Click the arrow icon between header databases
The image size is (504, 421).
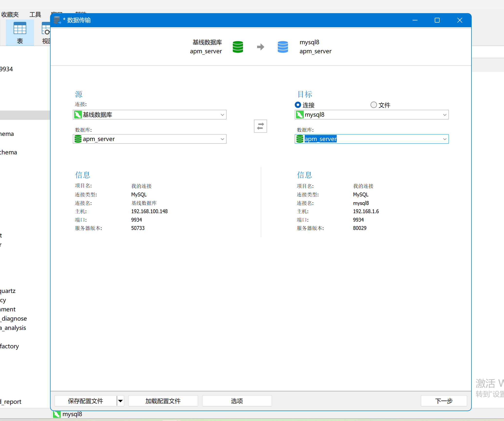261,47
